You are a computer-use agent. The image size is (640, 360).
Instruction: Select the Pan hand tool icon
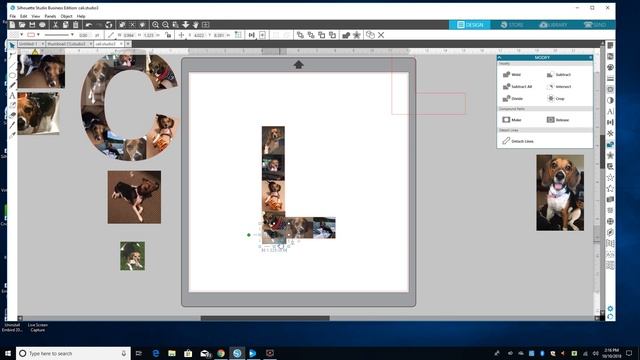196,25
